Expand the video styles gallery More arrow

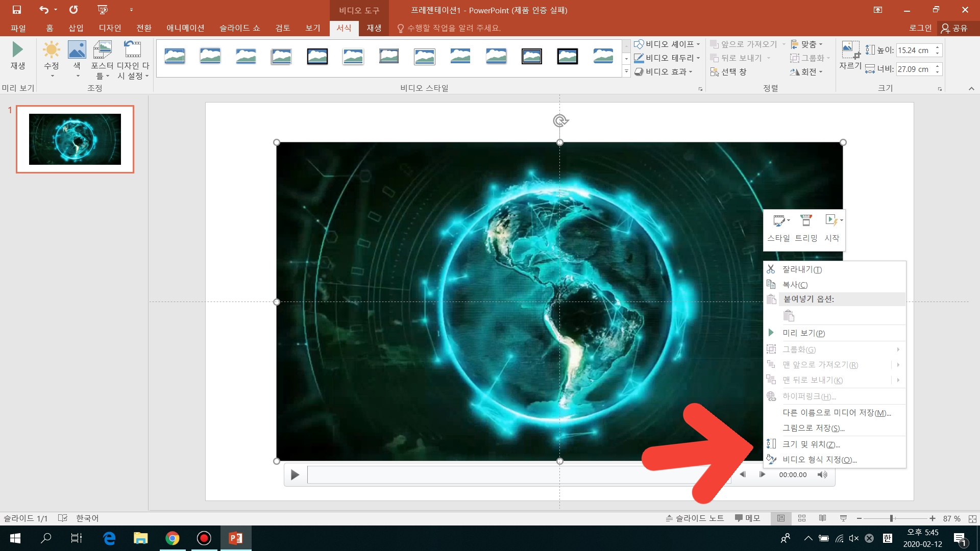point(626,72)
